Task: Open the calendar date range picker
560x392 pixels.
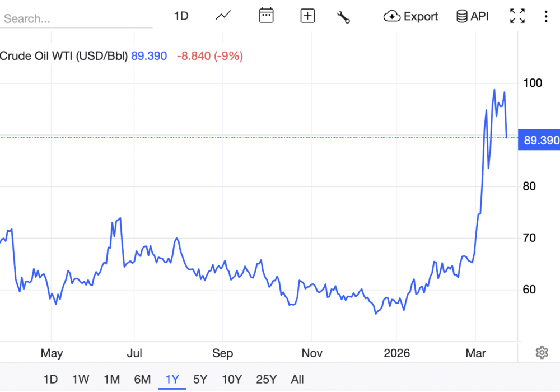Action: pos(266,16)
